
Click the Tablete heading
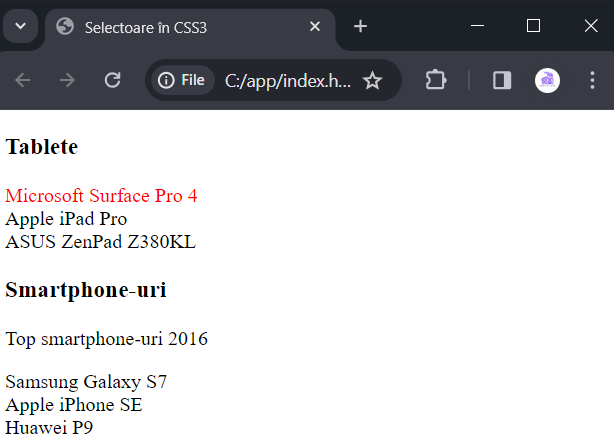(x=42, y=147)
